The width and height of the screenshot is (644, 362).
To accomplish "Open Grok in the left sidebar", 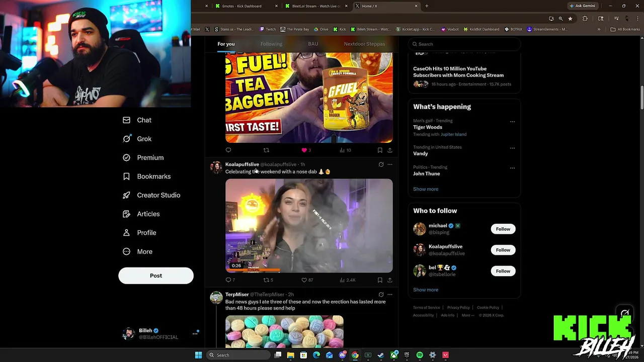I will tap(137, 139).
